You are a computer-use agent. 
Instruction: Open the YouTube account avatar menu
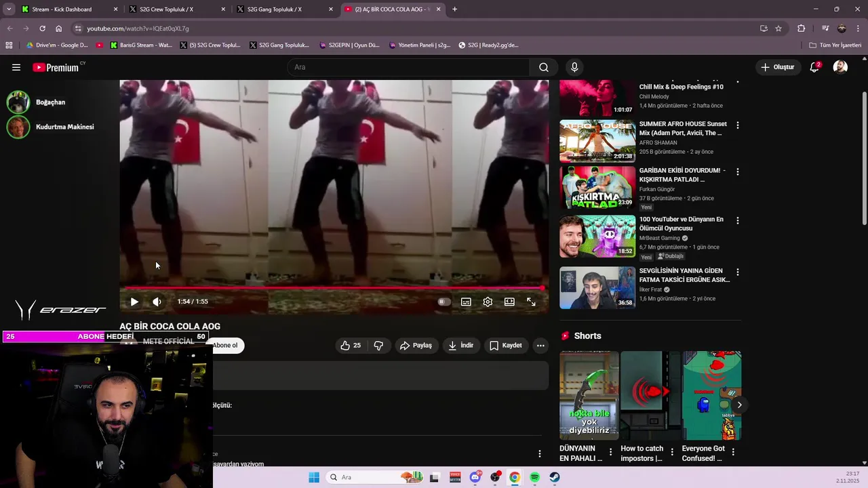point(840,67)
